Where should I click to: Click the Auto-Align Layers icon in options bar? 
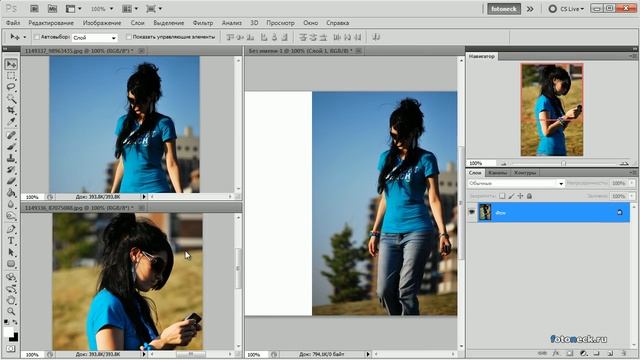[x=376, y=37]
